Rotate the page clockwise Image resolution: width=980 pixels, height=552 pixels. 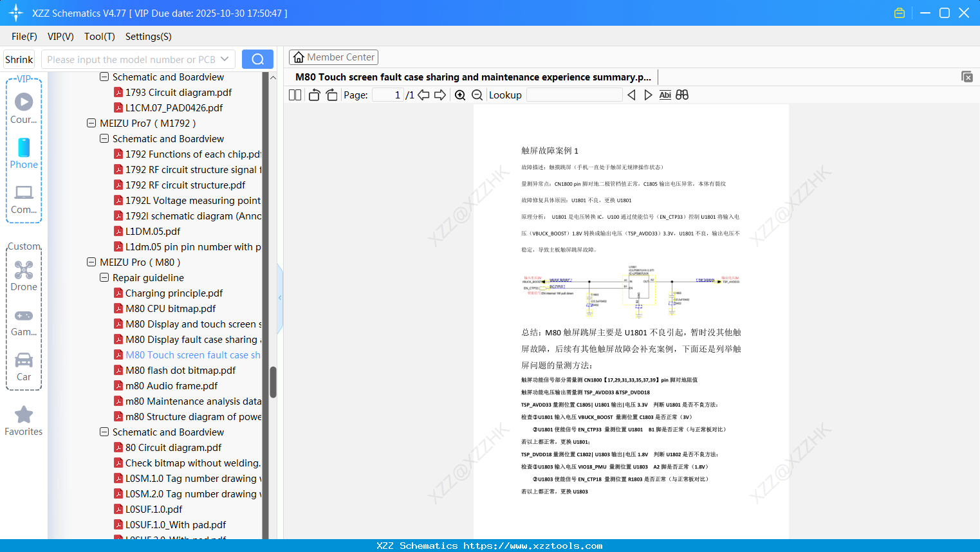pos(331,95)
